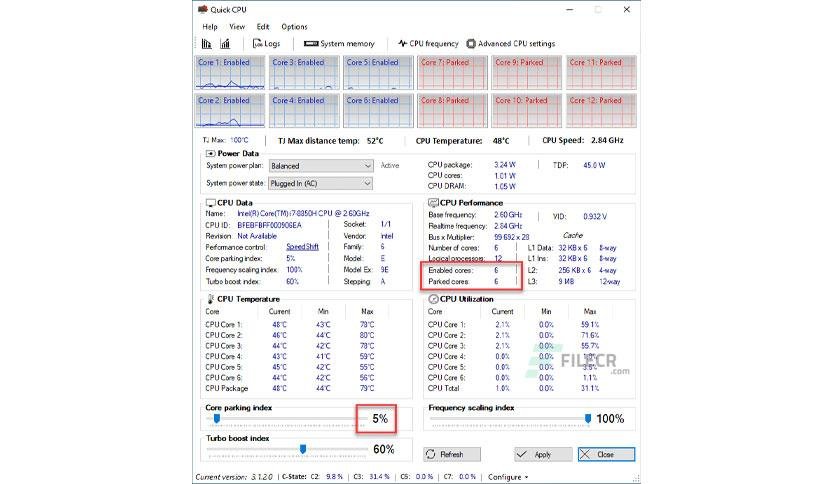The height and width of the screenshot is (484, 836).
Task: Select the Core 10 Parked graph
Action: [x=526, y=110]
